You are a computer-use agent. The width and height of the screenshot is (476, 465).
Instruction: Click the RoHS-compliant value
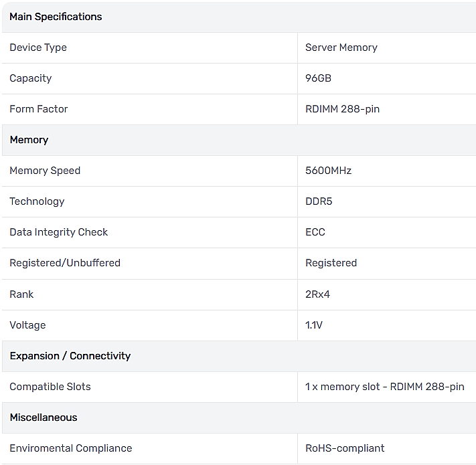345,448
